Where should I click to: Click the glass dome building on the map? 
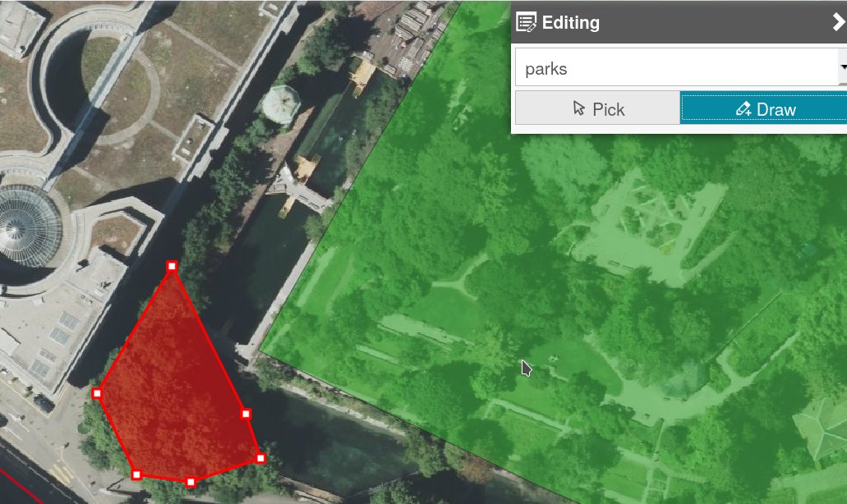click(x=28, y=226)
